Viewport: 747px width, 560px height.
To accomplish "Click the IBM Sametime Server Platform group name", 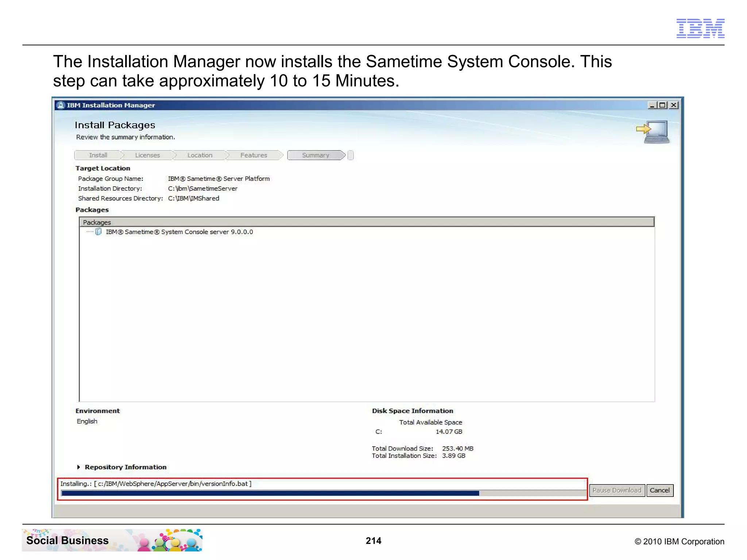I will coord(219,179).
